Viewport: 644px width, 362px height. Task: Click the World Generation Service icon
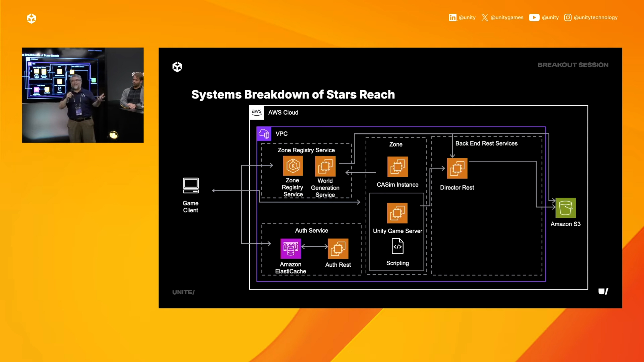(325, 166)
